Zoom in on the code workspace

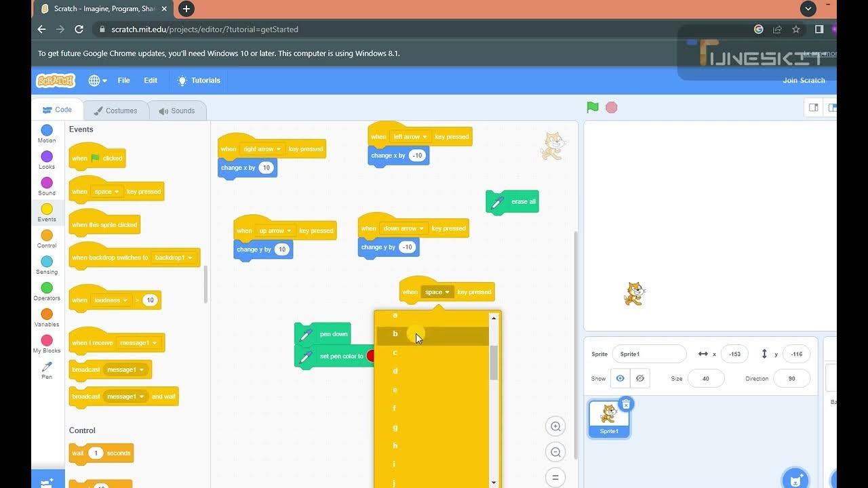[555, 426]
